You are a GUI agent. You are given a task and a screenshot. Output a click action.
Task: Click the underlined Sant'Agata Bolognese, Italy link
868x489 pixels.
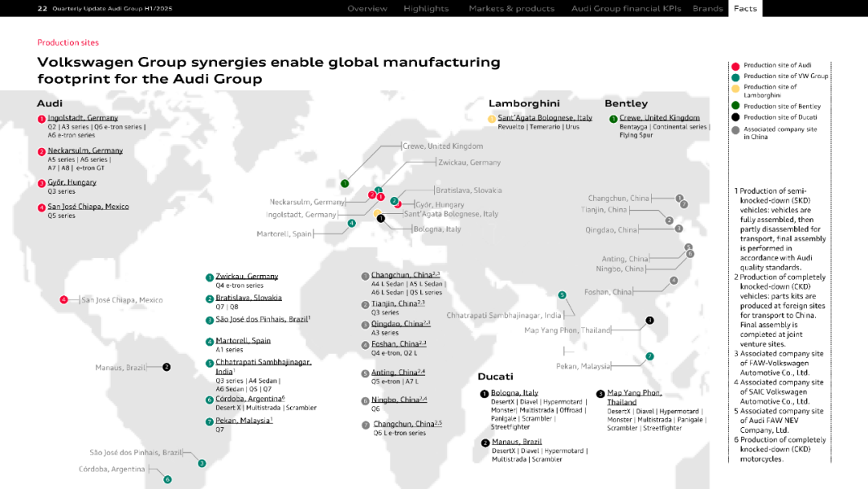coord(544,118)
